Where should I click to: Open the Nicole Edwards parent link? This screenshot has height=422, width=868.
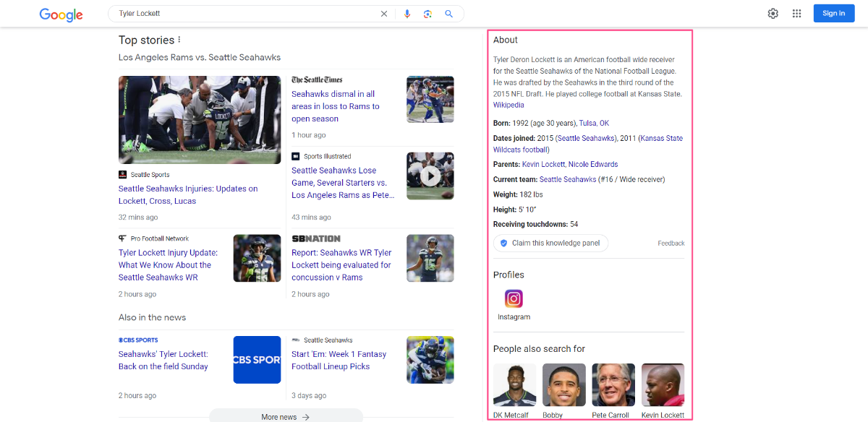coord(593,164)
